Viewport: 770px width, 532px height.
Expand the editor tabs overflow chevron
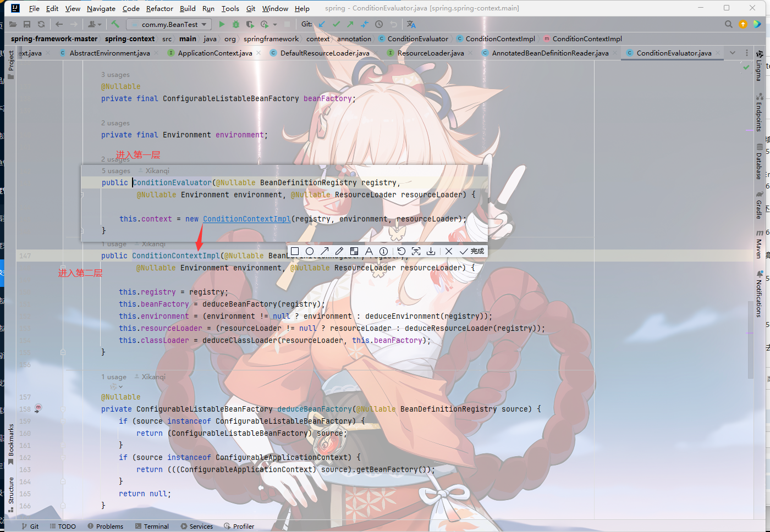(x=733, y=53)
